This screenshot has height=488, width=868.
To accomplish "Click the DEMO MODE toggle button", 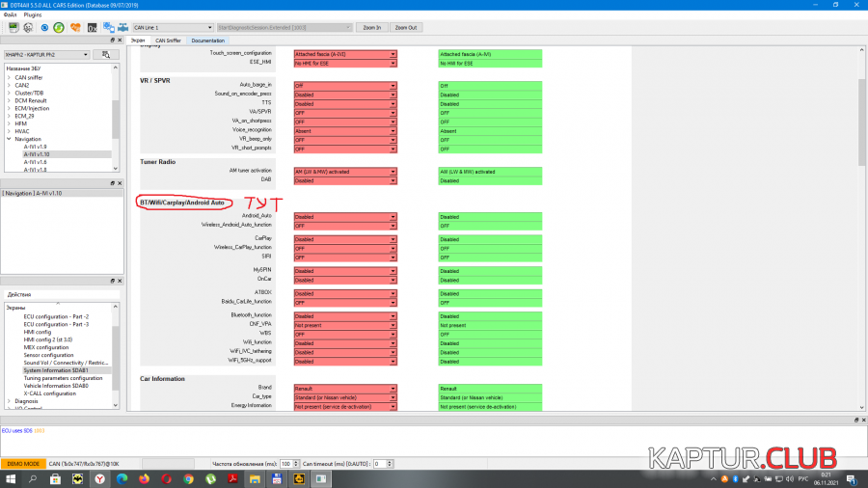I will [23, 464].
